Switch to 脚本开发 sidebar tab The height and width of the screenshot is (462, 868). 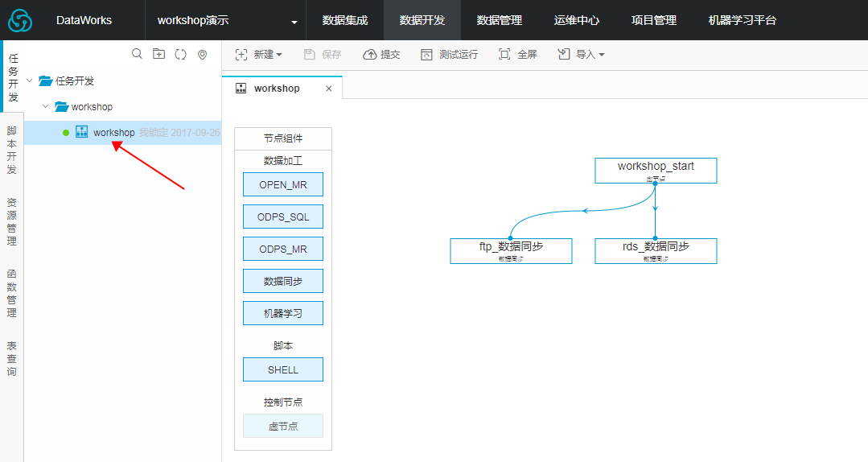(11, 150)
